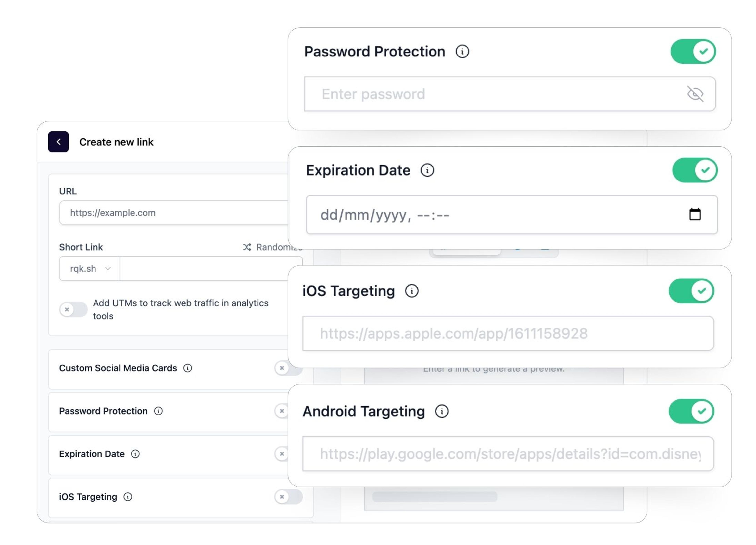Click the info icon beside large Expiration Date
This screenshot has width=756, height=545.
pos(427,170)
